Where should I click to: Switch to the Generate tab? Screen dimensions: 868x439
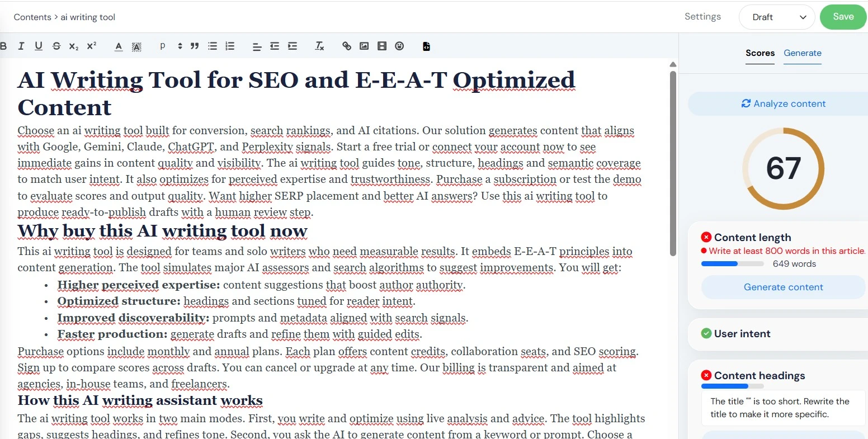803,53
